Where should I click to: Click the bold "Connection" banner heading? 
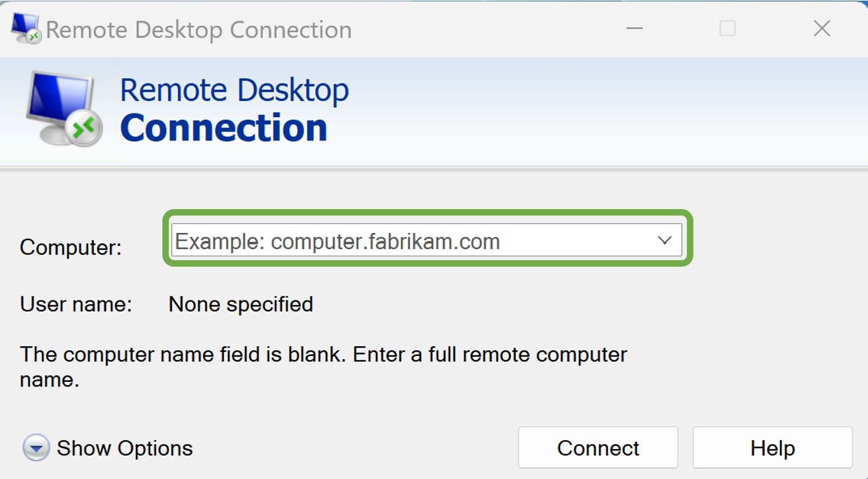(224, 128)
